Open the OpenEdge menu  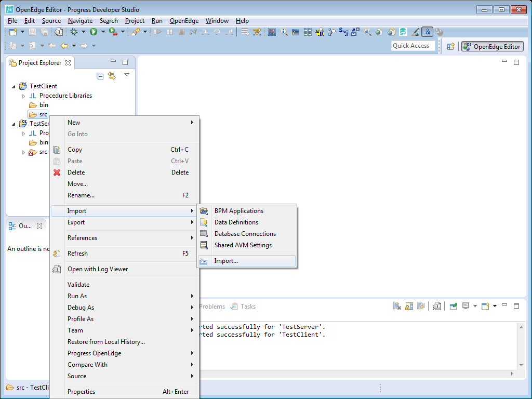tap(184, 21)
